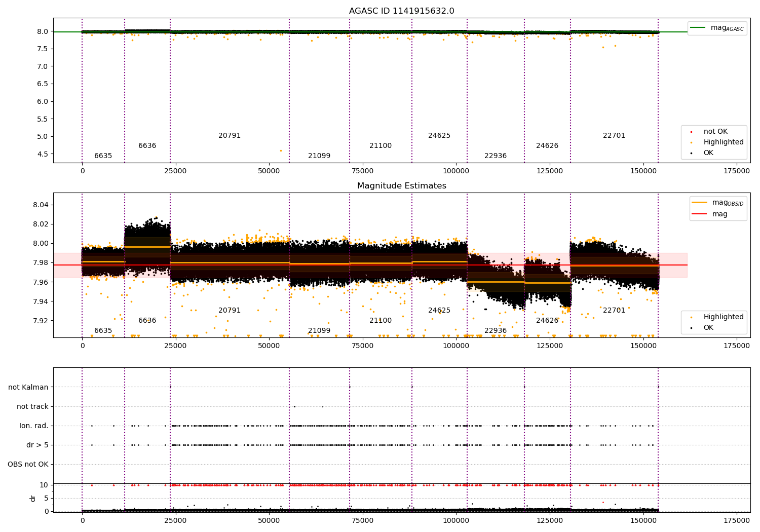
Task: Click y-tick 10 on the dr axis
Action: tap(44, 485)
